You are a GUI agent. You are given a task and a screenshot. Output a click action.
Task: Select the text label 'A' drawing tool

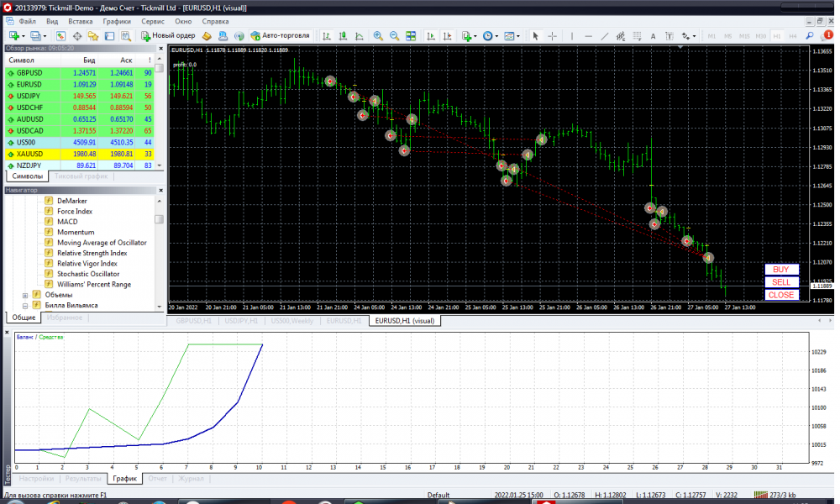click(653, 36)
